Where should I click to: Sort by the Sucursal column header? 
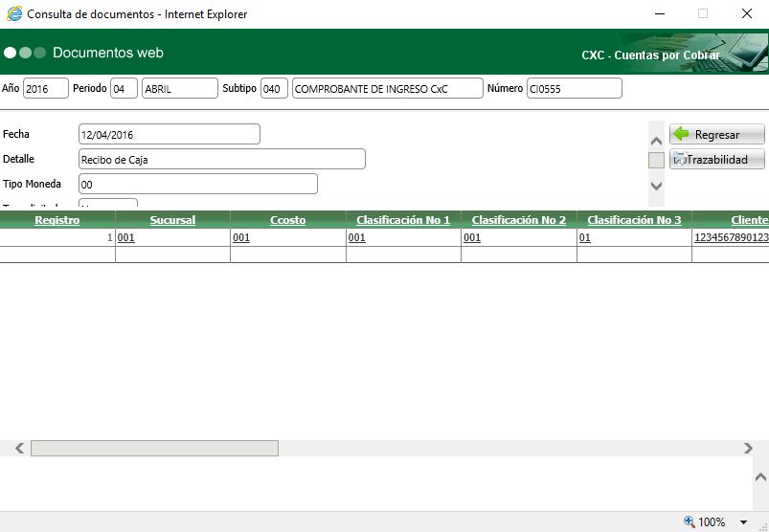(172, 220)
